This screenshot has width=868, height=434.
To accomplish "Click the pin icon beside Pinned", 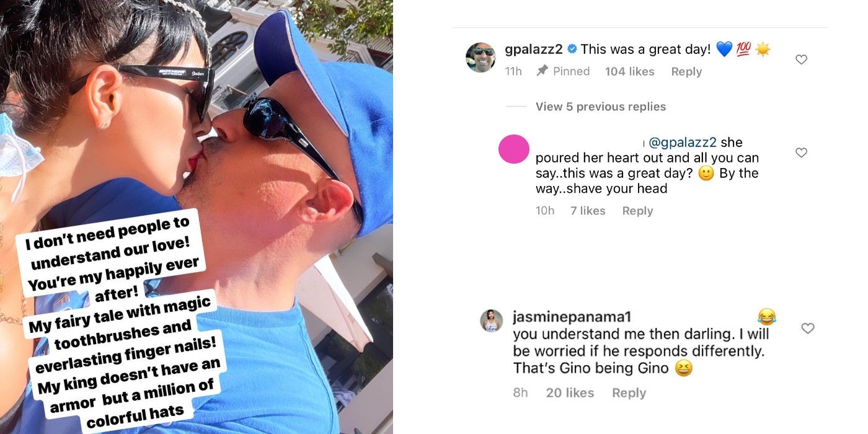I will tap(542, 71).
